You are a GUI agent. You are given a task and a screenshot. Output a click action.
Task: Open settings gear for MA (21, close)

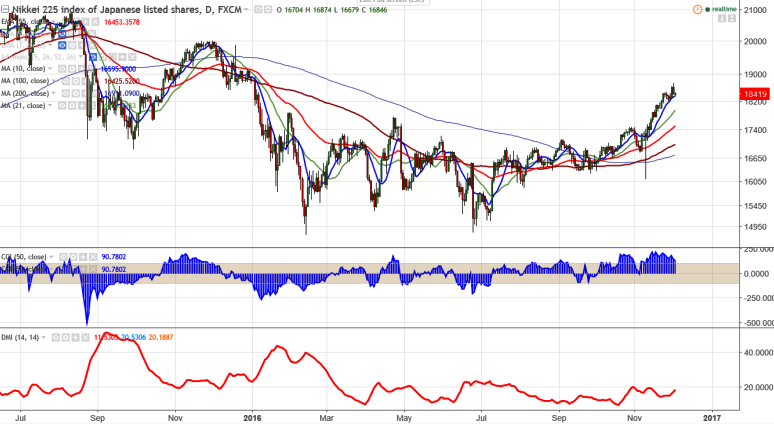(x=72, y=106)
